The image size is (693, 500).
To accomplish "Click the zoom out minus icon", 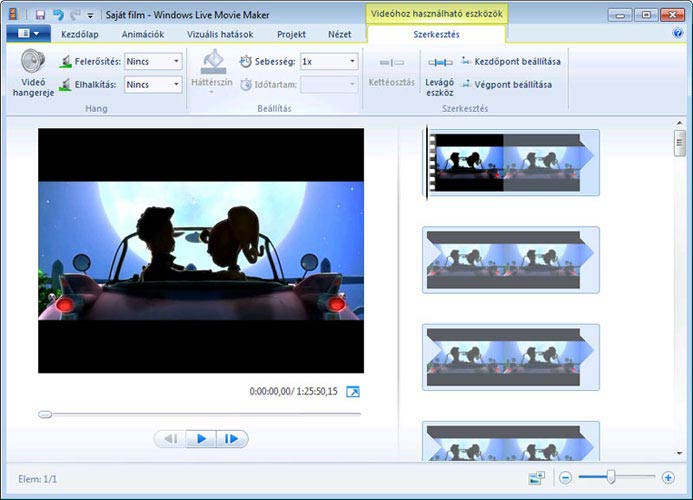I will click(565, 478).
